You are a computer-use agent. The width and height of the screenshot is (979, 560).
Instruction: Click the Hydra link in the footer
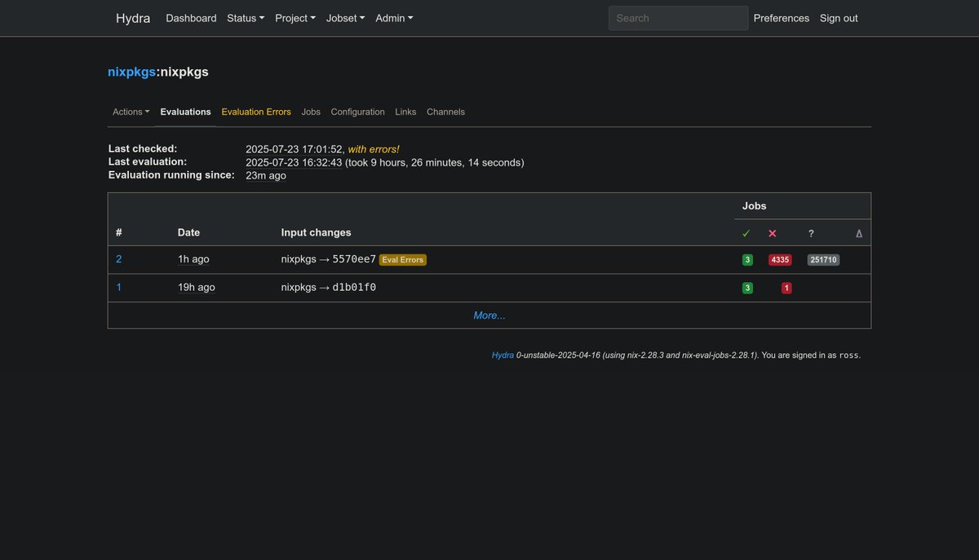coord(503,355)
